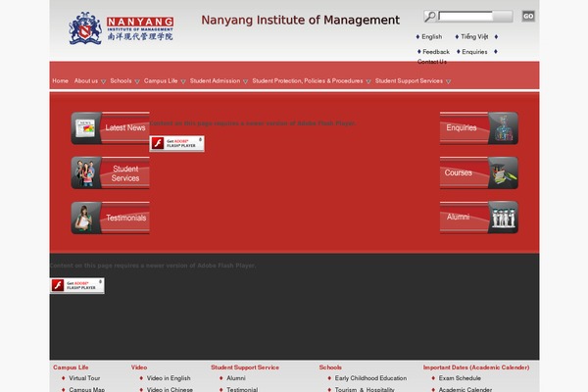Click the Alumni graduates icon

[504, 218]
